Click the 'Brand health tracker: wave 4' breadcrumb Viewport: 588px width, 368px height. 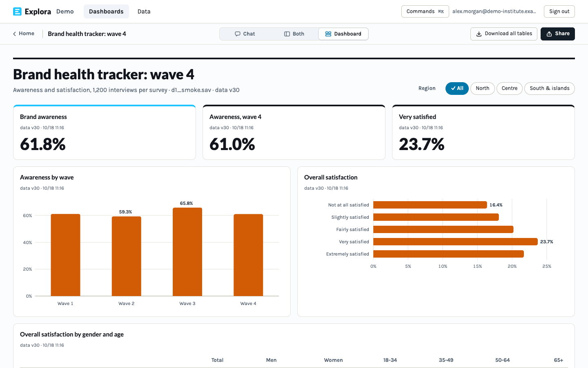[x=87, y=34]
